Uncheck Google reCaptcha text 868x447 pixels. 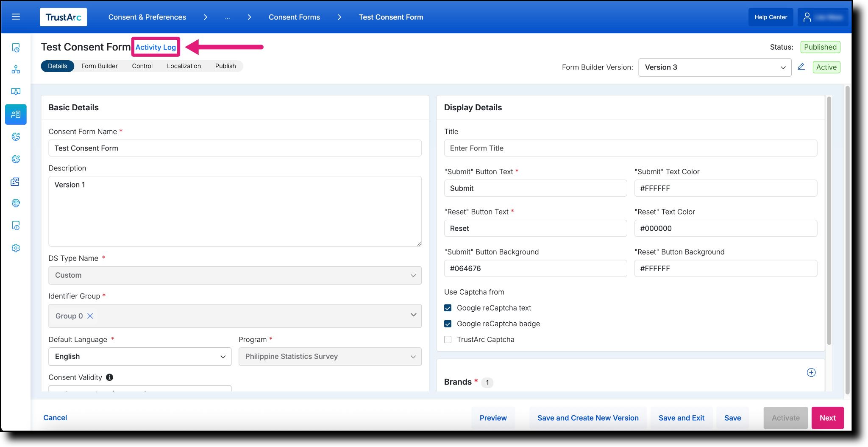[x=448, y=307]
